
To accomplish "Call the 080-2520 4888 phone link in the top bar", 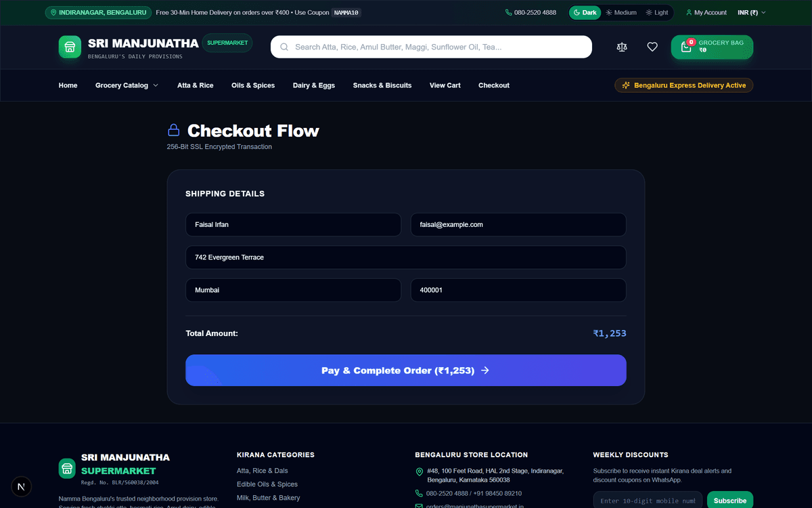I will [531, 12].
